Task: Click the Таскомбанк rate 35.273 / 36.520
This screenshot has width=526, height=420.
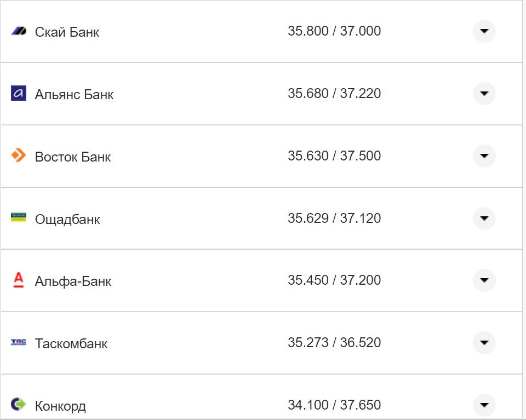Action: 334,343
